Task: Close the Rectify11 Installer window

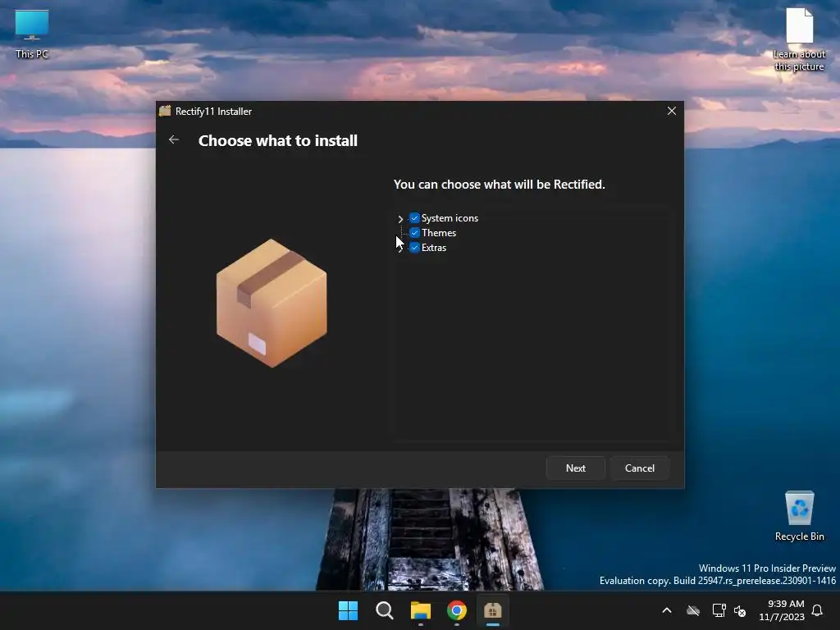Action: point(671,111)
